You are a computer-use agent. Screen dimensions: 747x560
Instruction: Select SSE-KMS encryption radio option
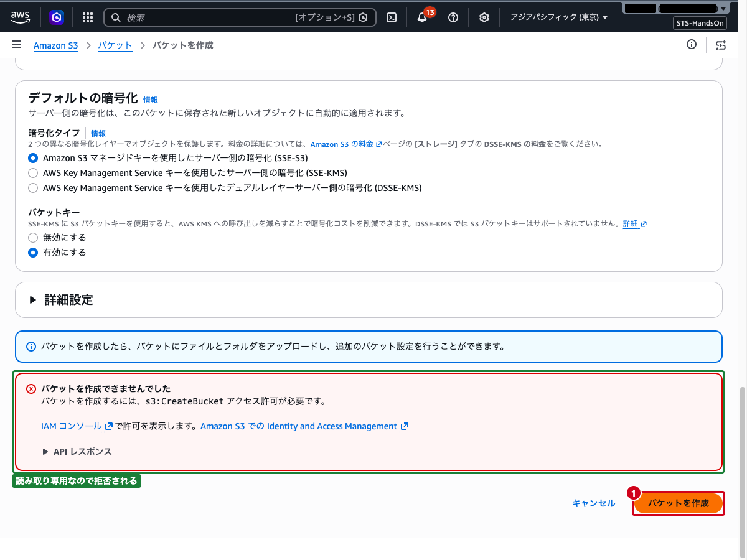[33, 173]
